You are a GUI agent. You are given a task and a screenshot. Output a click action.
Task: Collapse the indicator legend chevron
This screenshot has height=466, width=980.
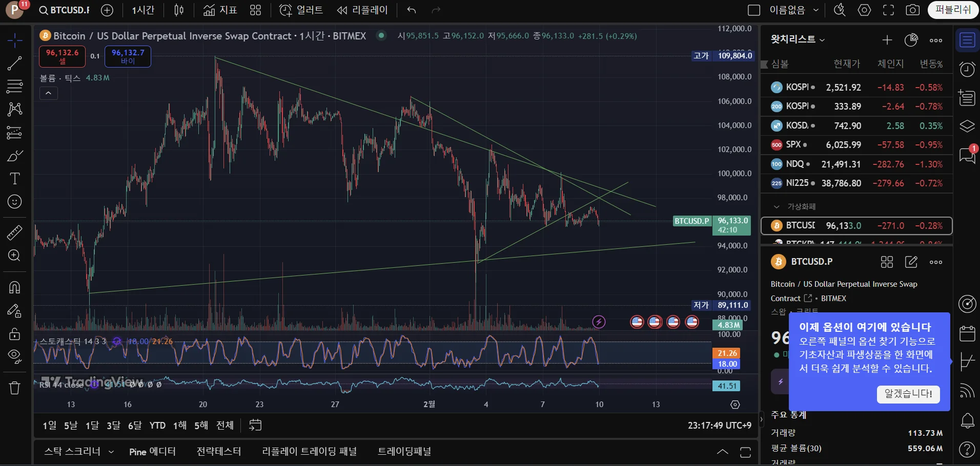click(49, 93)
